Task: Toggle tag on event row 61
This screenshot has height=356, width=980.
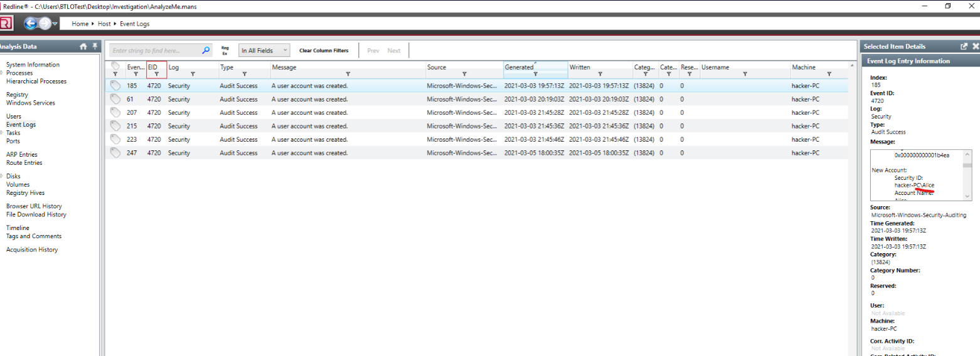Action: coord(115,99)
